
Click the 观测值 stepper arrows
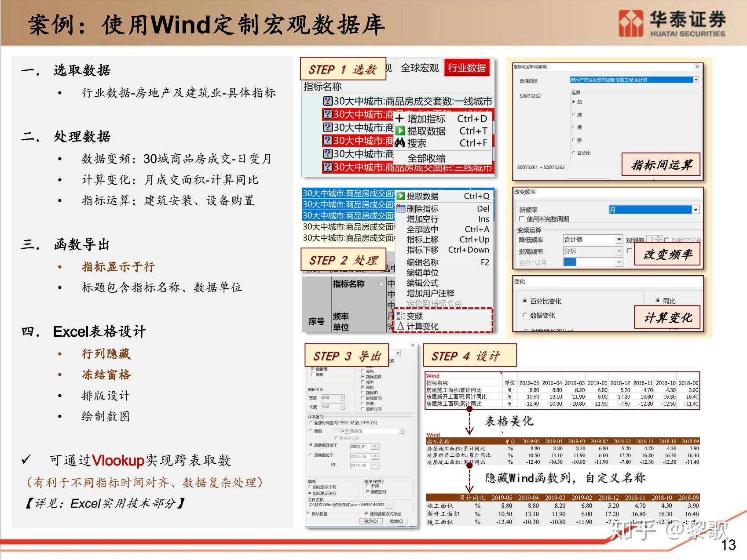(659, 239)
